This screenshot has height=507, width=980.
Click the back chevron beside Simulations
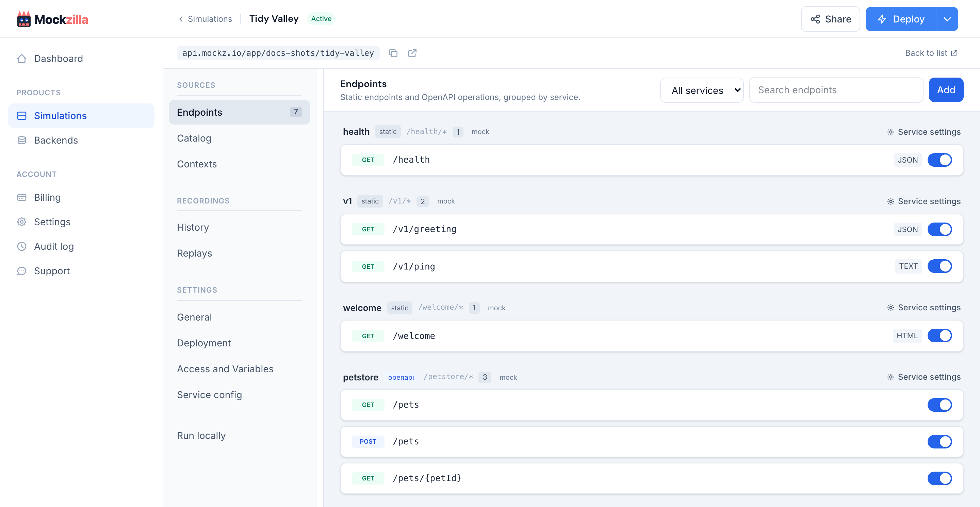[x=181, y=19]
